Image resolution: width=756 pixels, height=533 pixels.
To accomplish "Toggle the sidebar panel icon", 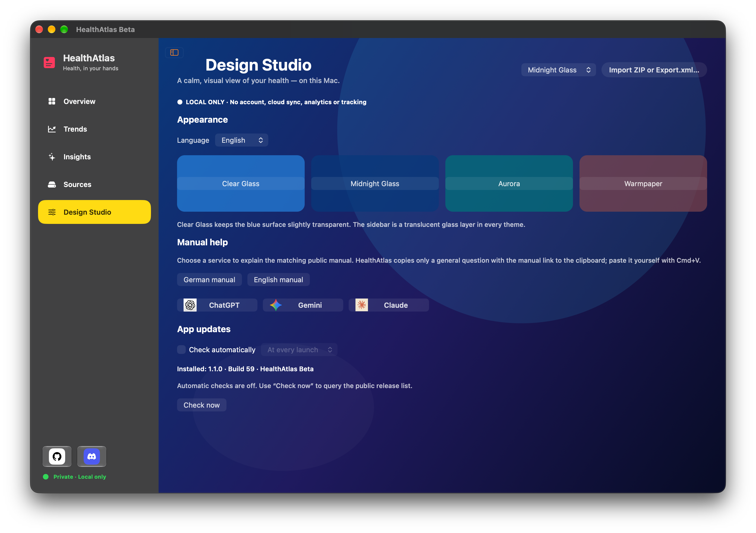I will 174,53.
